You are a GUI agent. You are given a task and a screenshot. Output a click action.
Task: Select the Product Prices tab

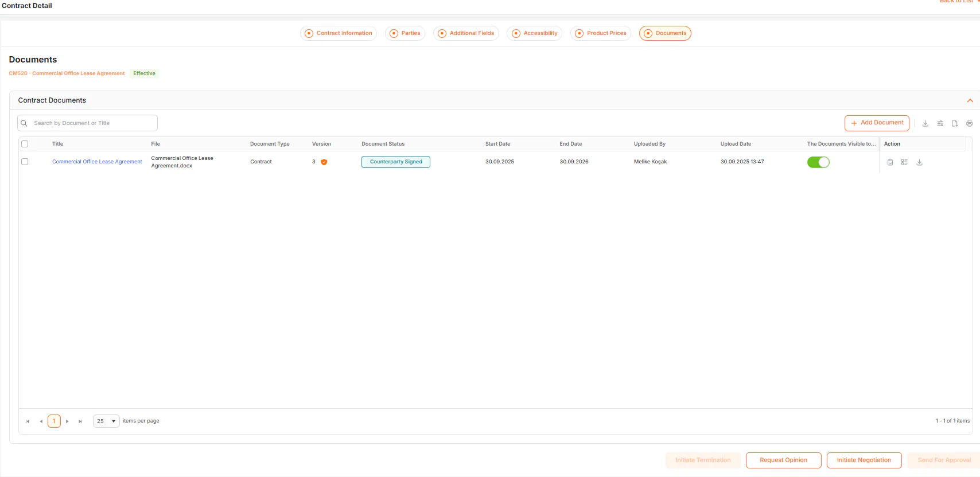601,33
